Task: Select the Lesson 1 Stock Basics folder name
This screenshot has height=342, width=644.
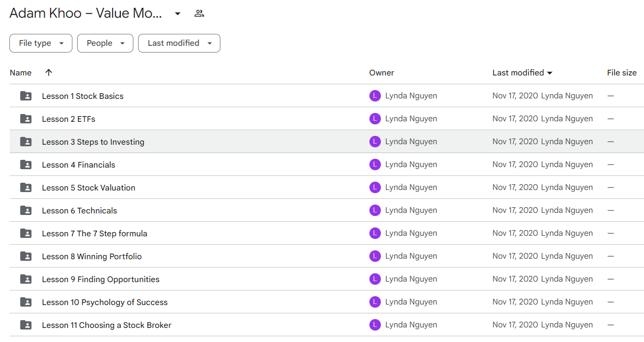Action: click(x=83, y=96)
